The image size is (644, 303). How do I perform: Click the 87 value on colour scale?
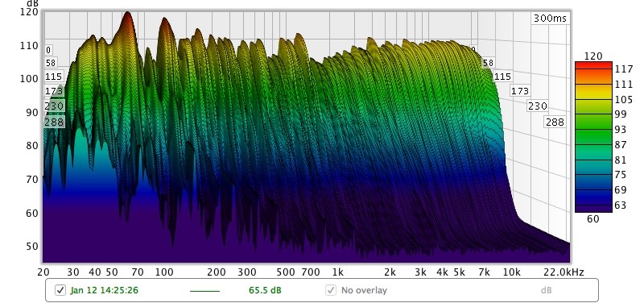tap(621, 145)
